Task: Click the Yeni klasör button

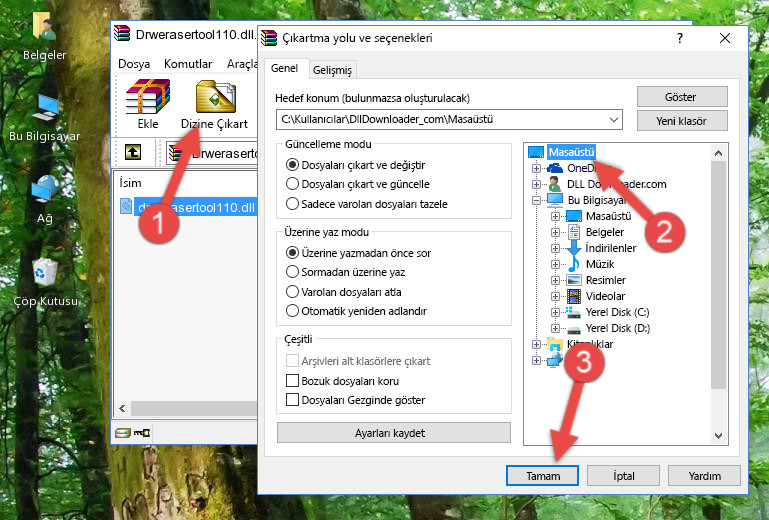Action: point(682,121)
